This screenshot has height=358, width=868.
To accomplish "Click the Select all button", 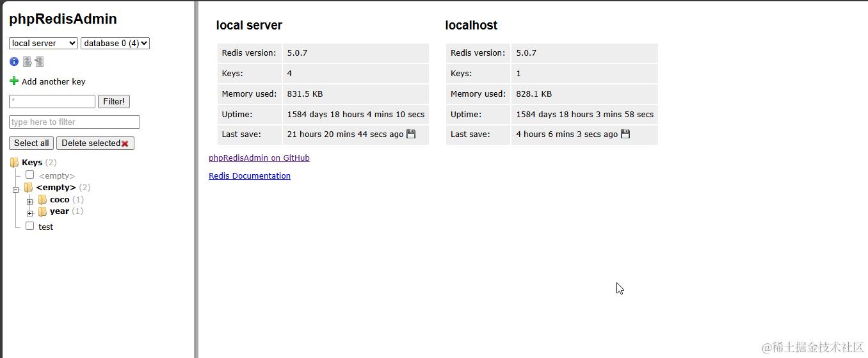I will point(31,143).
